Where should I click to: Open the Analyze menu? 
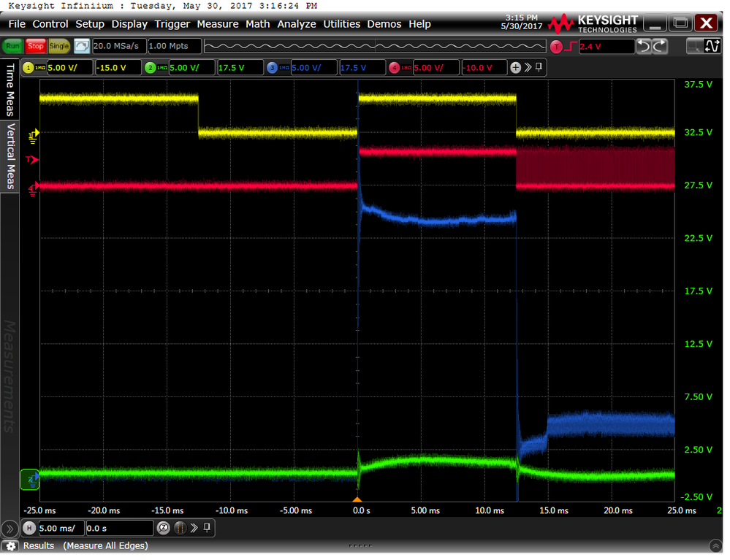coord(297,24)
